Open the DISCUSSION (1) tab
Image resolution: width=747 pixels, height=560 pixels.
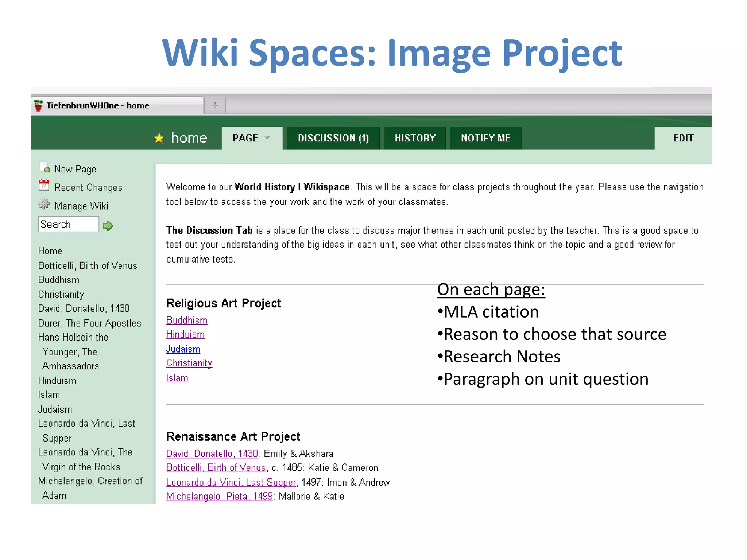[x=333, y=138]
